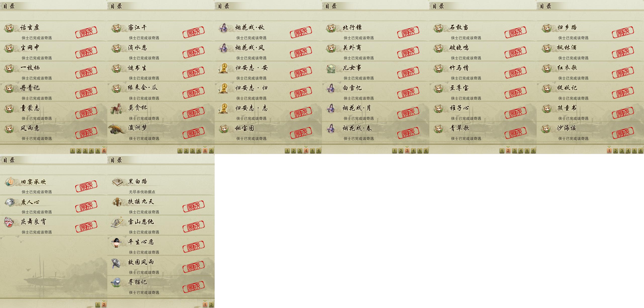
Task: Click the deer icon beside 莫贪杯
Action: (116, 108)
